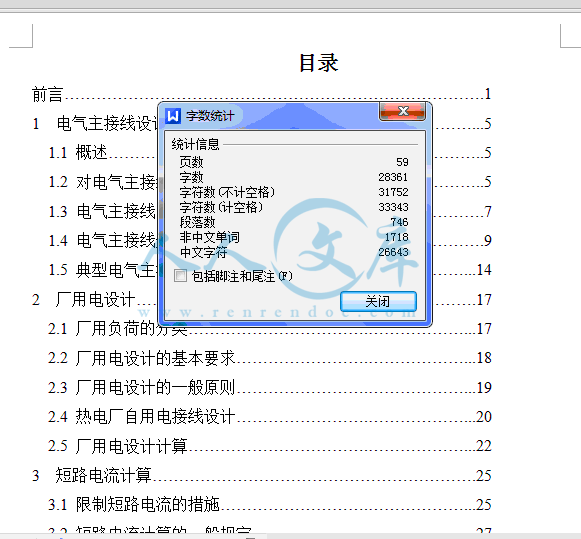Open the 前言 table of contents entry
581x539 pixels.
262,94
